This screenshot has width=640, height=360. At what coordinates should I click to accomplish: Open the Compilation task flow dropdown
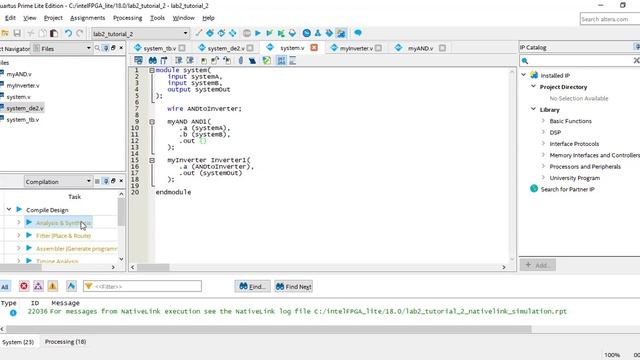58,182
